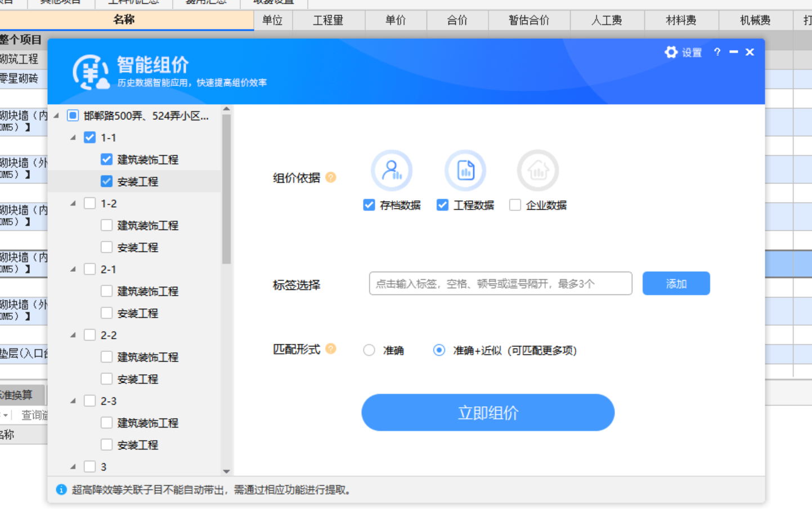Click the 暂估合价 column header
This screenshot has width=812, height=525.
pyautogui.click(x=529, y=20)
